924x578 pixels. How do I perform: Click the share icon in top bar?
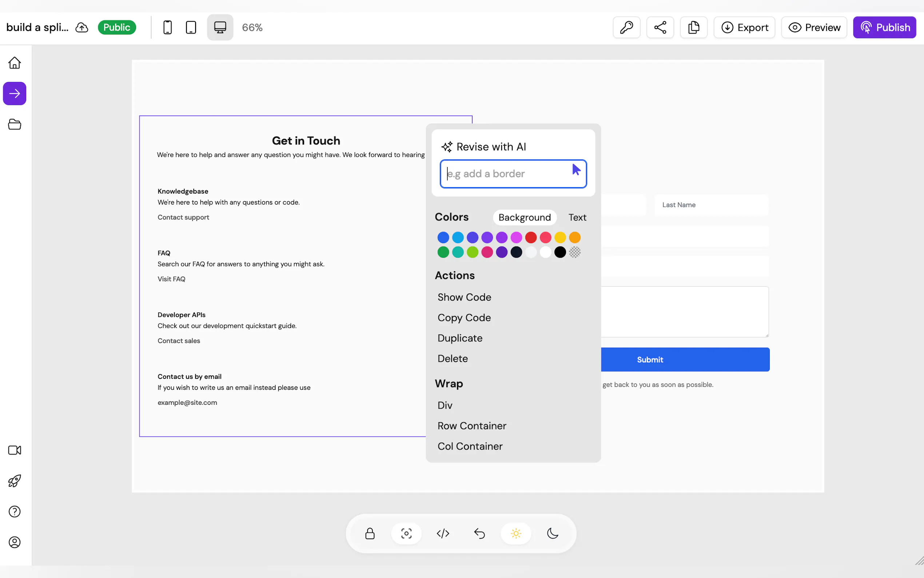(660, 28)
